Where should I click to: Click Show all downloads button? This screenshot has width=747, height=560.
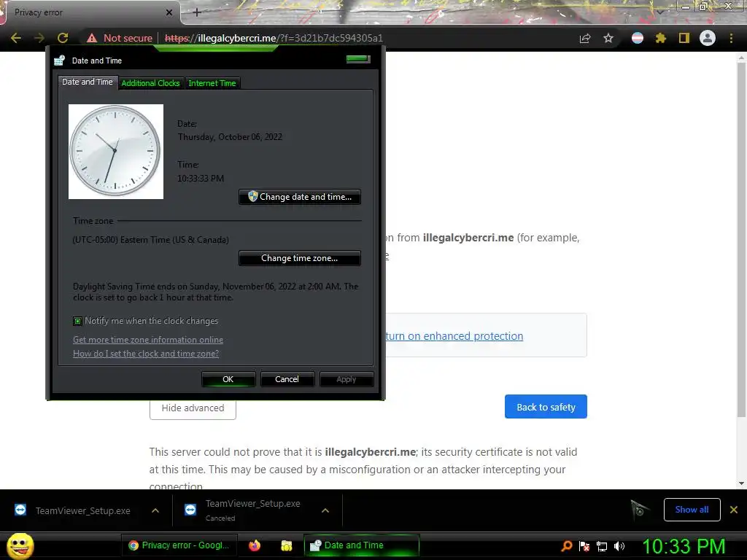click(x=692, y=510)
